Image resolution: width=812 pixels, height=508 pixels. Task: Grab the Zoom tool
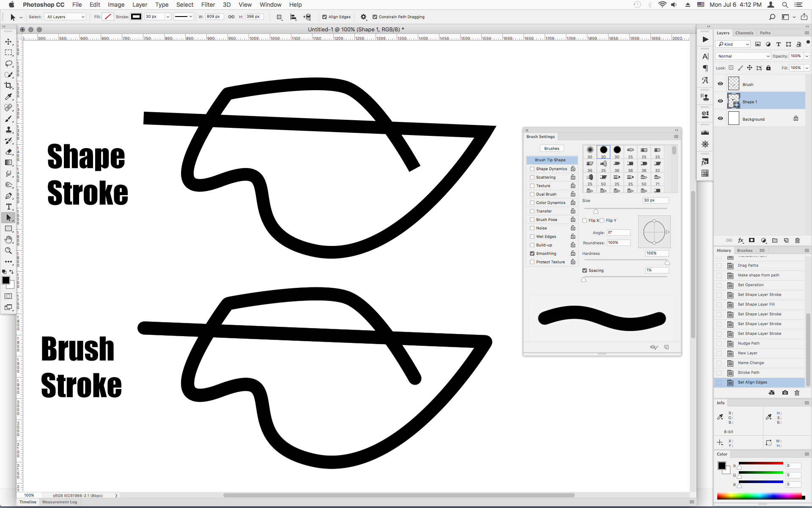(x=8, y=251)
